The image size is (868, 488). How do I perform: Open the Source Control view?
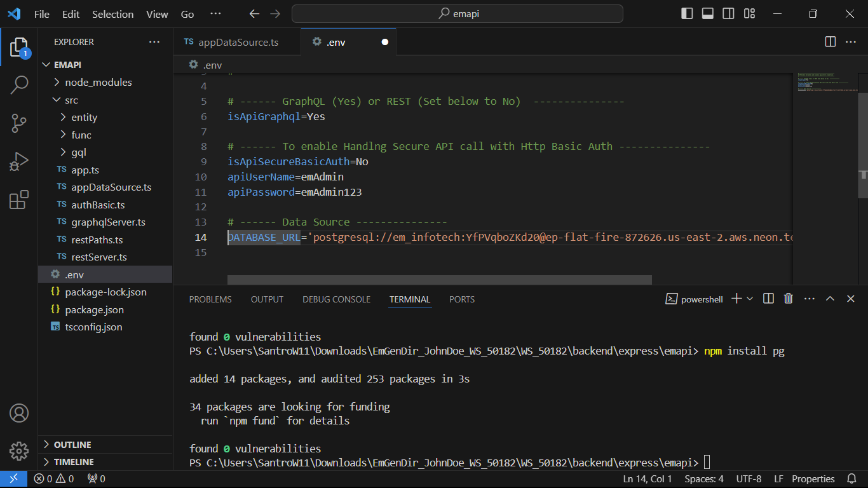19,123
